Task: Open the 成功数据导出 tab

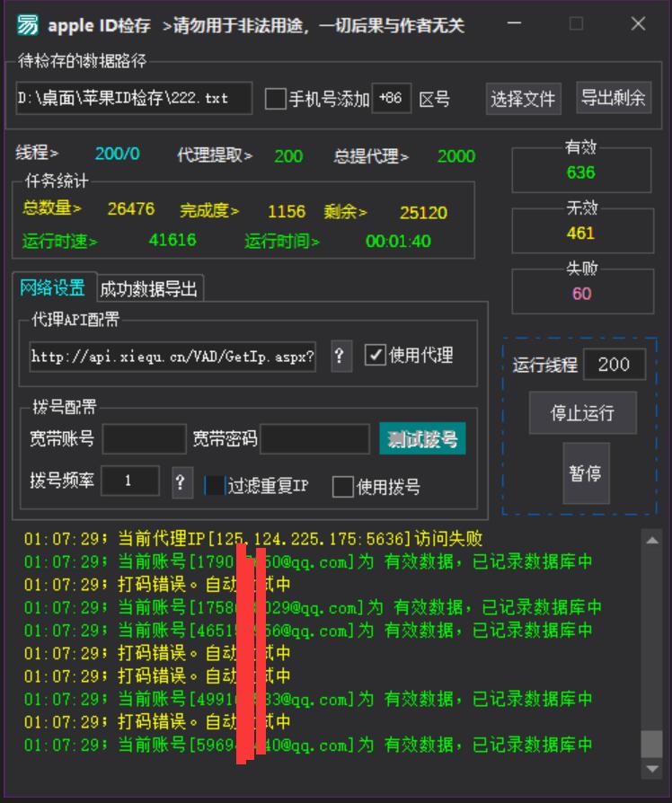Action: [x=149, y=288]
